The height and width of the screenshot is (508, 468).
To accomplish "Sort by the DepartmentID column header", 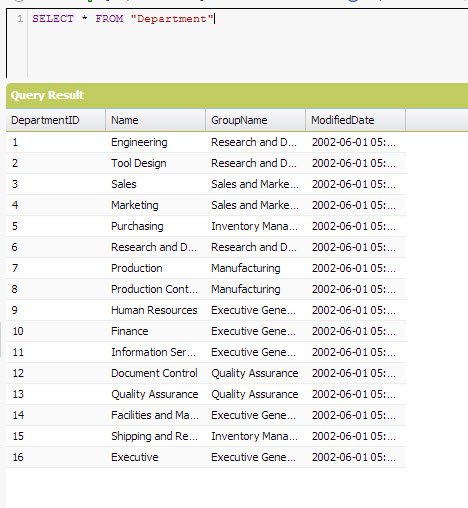I will pos(56,120).
